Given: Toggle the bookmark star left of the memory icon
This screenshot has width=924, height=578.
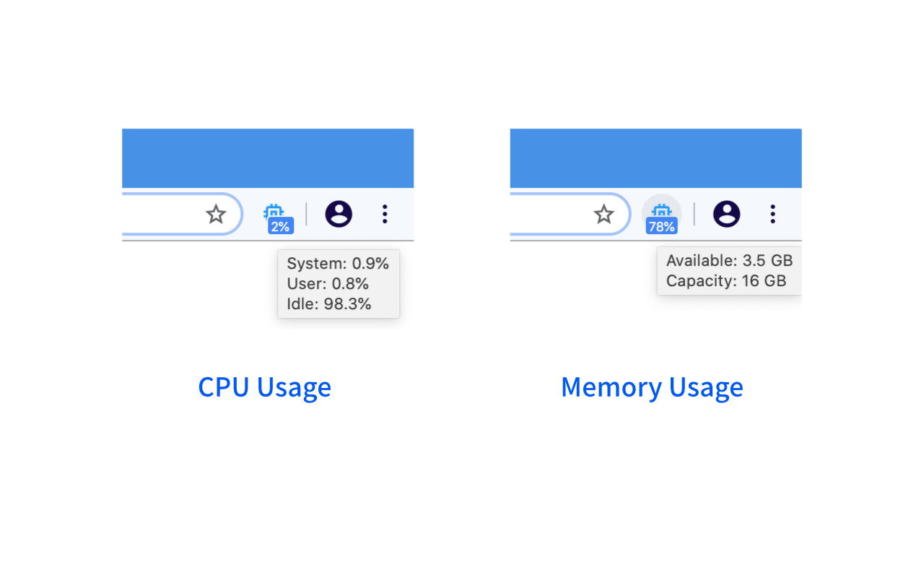Looking at the screenshot, I should tap(604, 214).
